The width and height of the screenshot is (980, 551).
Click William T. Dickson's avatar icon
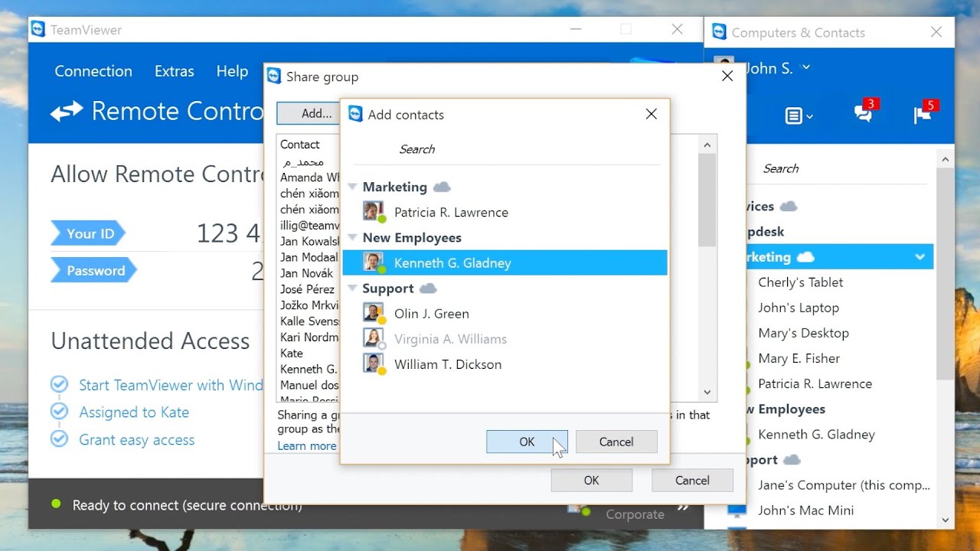(x=374, y=364)
